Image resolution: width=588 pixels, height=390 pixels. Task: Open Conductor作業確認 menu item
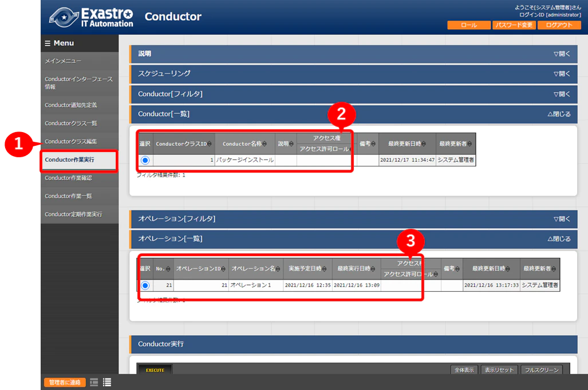click(x=80, y=178)
